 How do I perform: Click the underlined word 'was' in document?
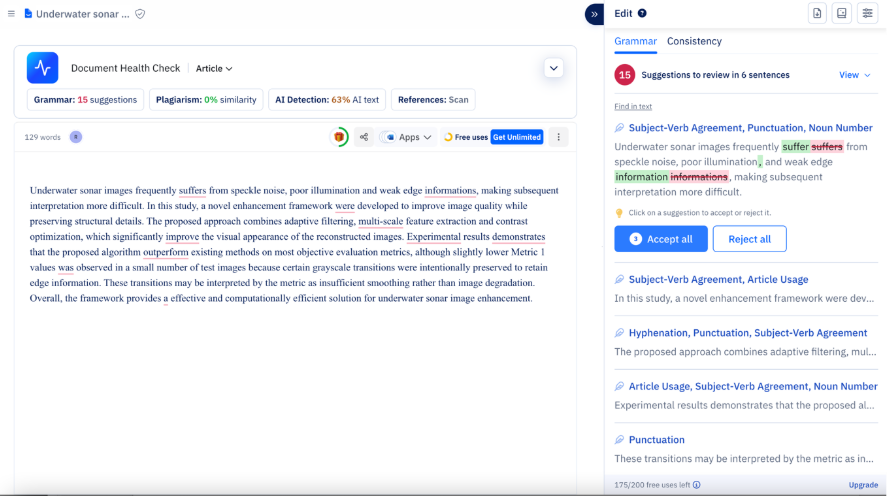pyautogui.click(x=66, y=267)
